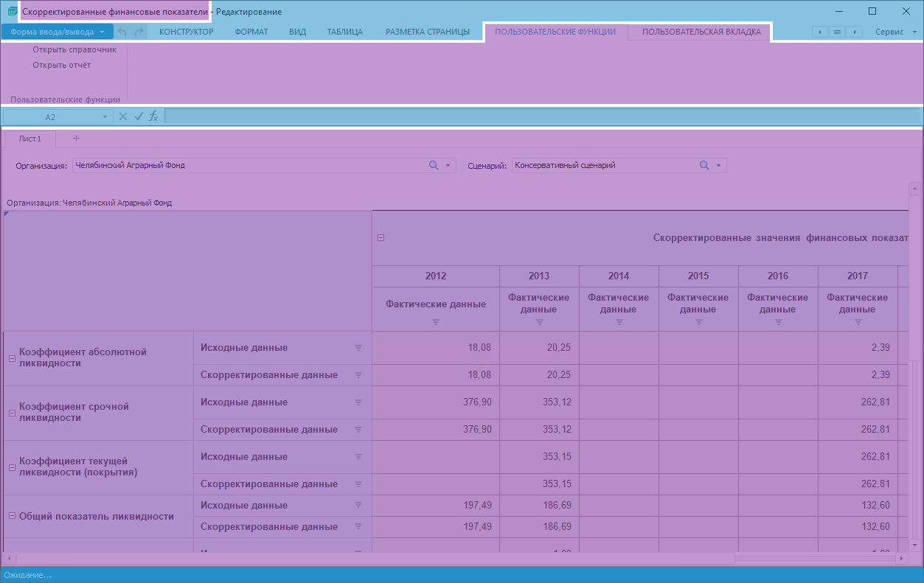924x583 pixels.
Task: Switch to the КОНСТРУКТОР ribbon tab
Action: (186, 32)
